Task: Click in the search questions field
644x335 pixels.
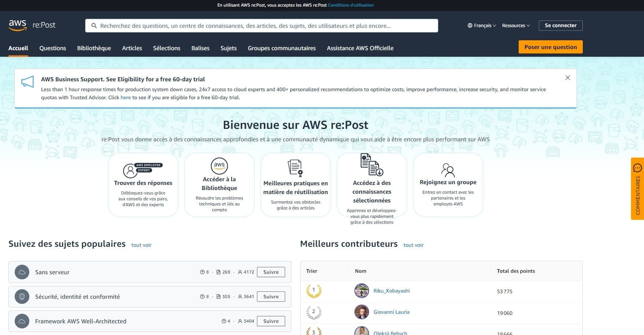Action: tap(262, 26)
